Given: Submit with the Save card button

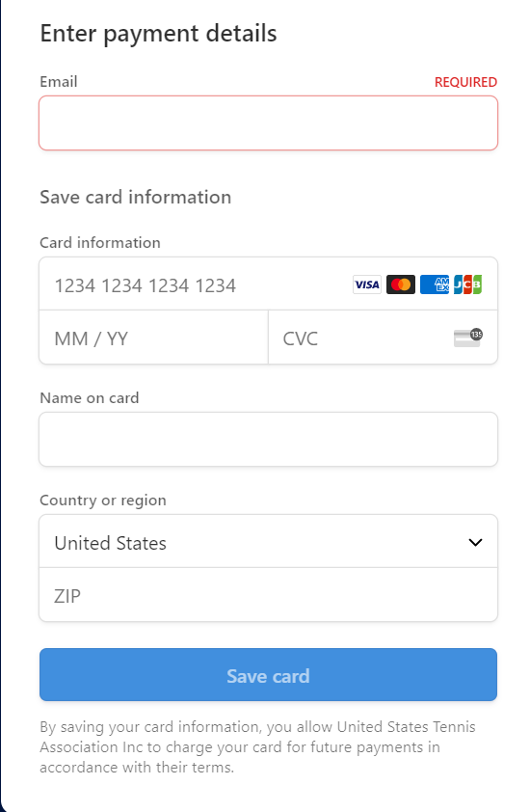Looking at the screenshot, I should [268, 675].
